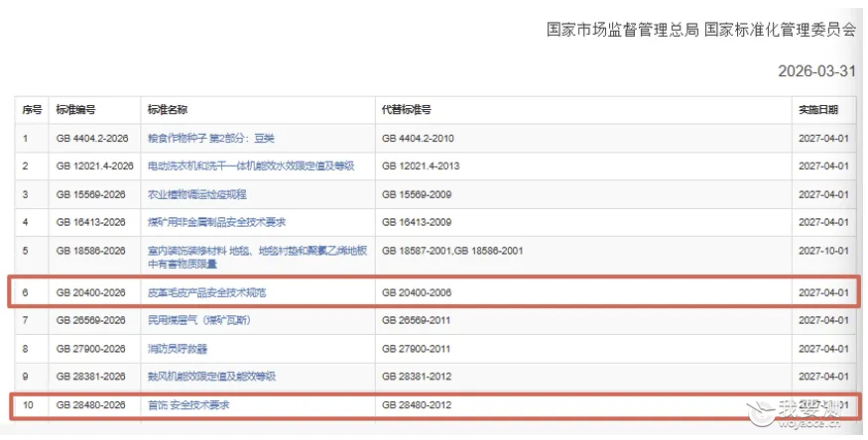The width and height of the screenshot is (868, 440).
Task: Open 电动洗衣机和洗干一体机能效水效限定值及等级 link
Action: coord(251,165)
